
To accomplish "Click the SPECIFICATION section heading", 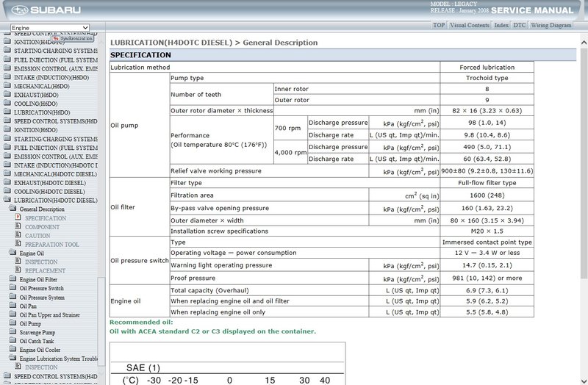I will (140, 55).
